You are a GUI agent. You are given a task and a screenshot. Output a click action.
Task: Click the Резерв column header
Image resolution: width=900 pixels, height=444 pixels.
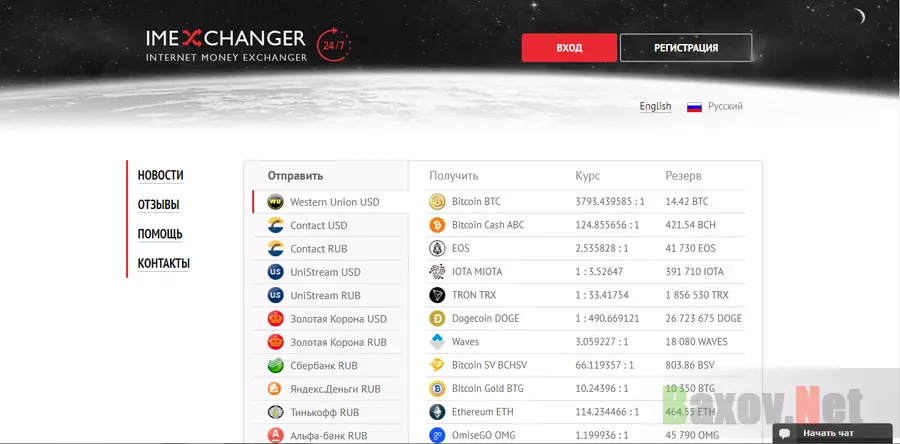coord(684,176)
